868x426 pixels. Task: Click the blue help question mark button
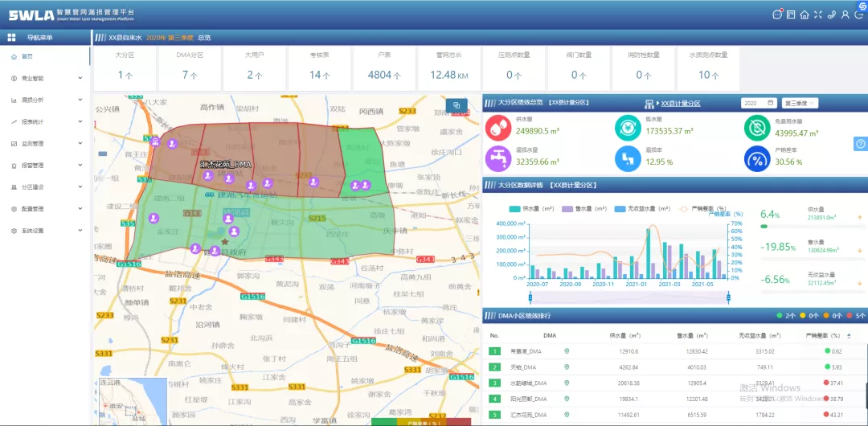(x=861, y=144)
